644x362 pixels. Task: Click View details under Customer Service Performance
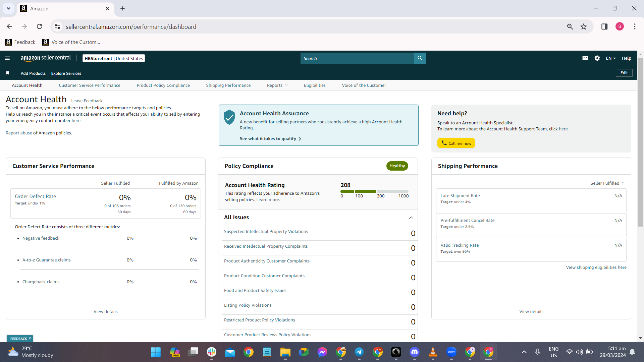(x=106, y=312)
